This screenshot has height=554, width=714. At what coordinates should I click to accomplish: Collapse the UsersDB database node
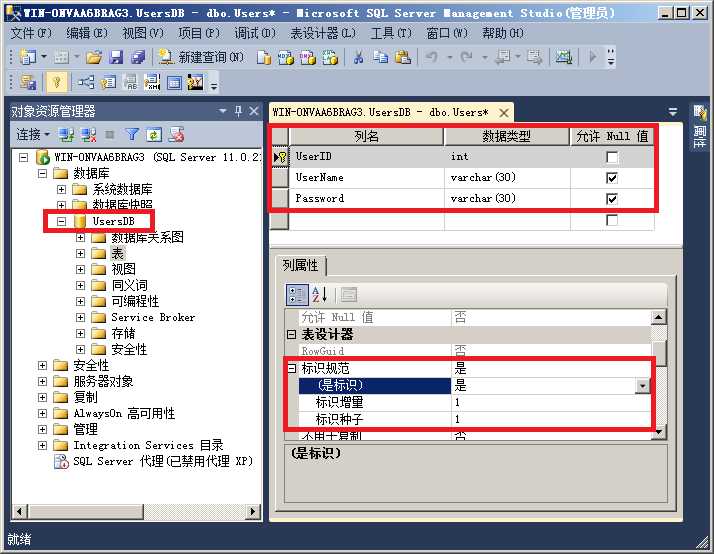(x=61, y=221)
